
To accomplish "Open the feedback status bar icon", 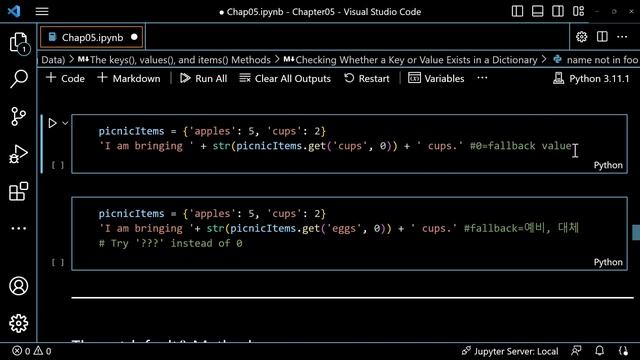I will point(576,351).
